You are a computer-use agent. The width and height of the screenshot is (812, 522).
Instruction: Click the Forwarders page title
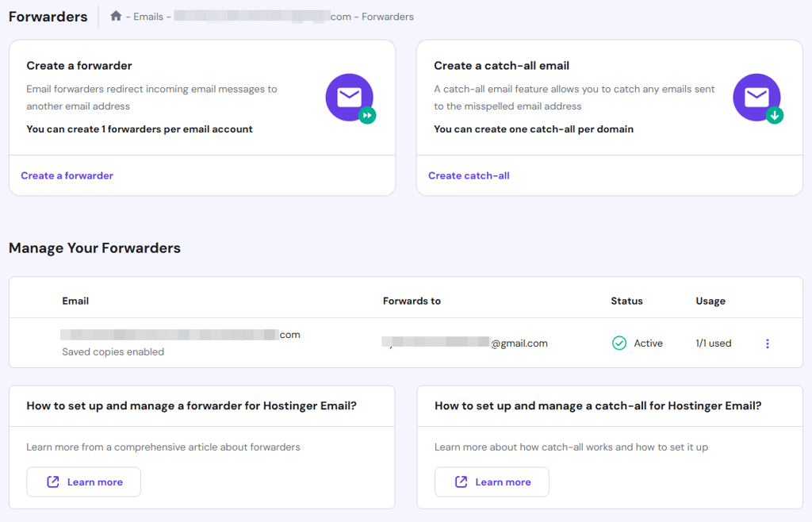click(x=48, y=17)
